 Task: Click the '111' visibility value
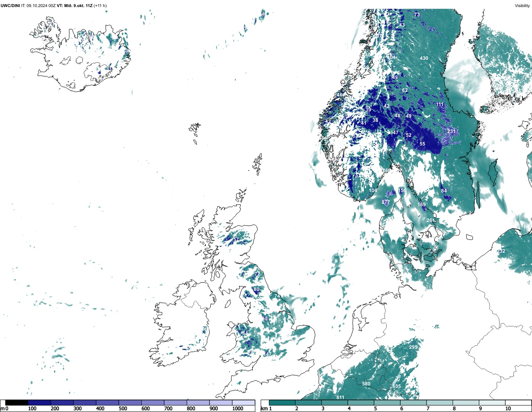440,104
